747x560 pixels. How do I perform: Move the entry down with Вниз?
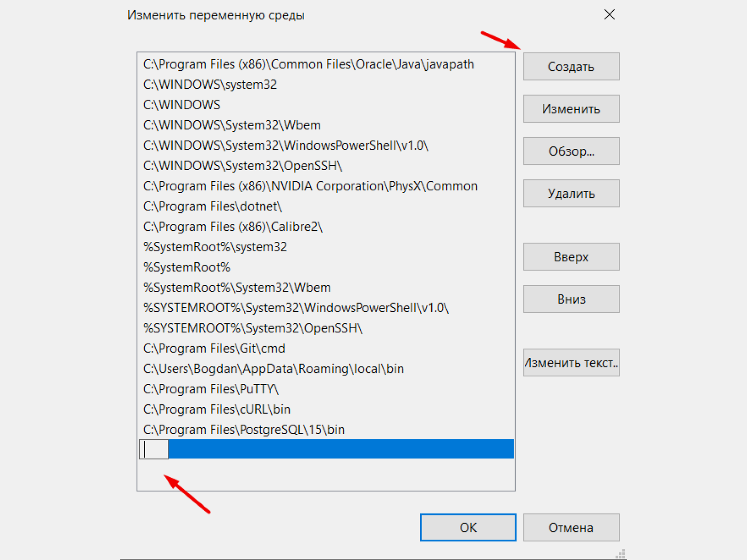(x=571, y=299)
